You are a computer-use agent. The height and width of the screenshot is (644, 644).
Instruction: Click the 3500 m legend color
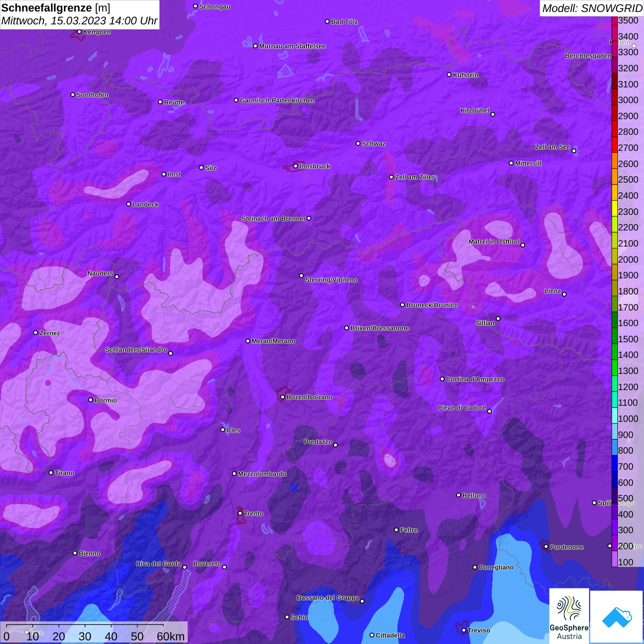click(x=615, y=20)
